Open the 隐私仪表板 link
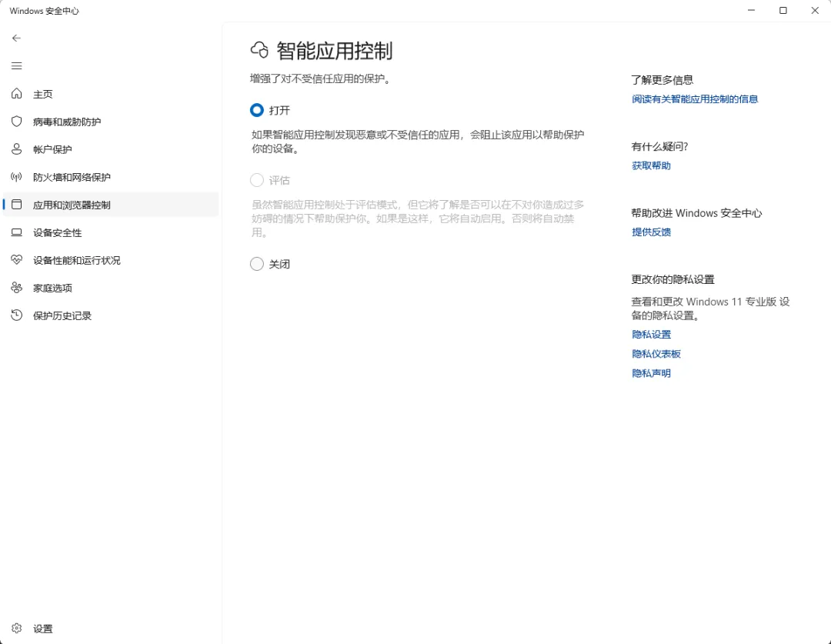Viewport: 831px width, 644px height. (656, 354)
